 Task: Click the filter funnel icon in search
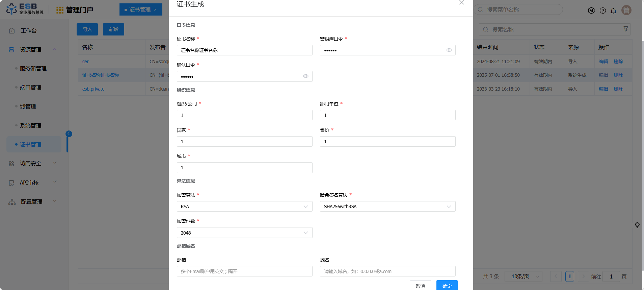(x=625, y=29)
